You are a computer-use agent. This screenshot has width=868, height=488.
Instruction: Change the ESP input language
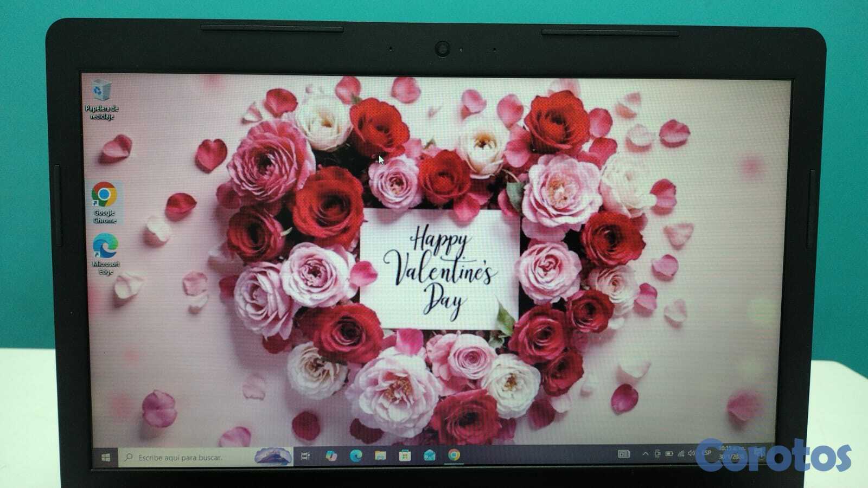pos(707,453)
